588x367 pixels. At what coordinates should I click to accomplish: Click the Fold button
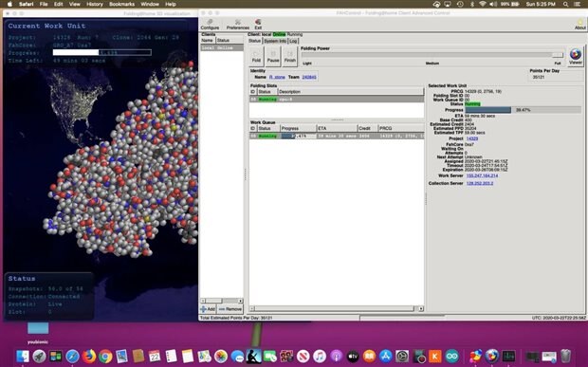256,56
